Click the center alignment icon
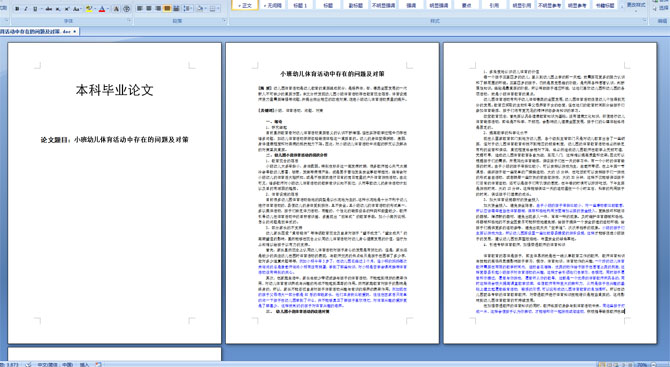670x367 pixels. point(149,9)
